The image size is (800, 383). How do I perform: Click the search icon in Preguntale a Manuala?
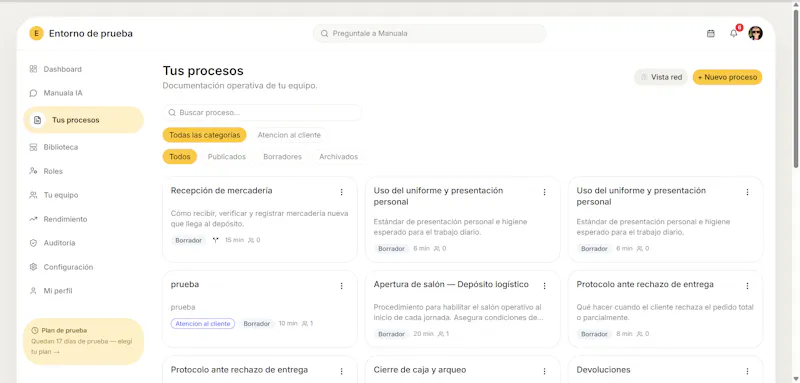pyautogui.click(x=324, y=34)
